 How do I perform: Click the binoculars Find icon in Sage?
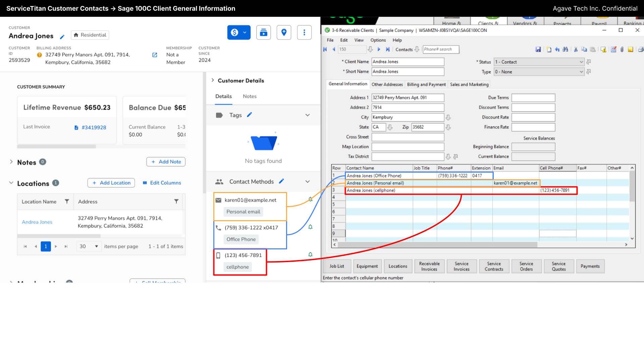pyautogui.click(x=566, y=50)
